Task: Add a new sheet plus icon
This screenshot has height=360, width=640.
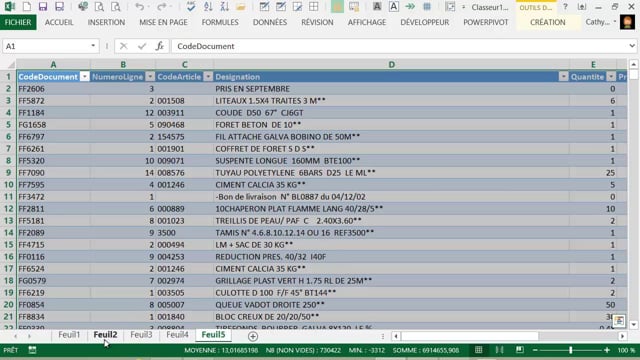Action: point(253,336)
